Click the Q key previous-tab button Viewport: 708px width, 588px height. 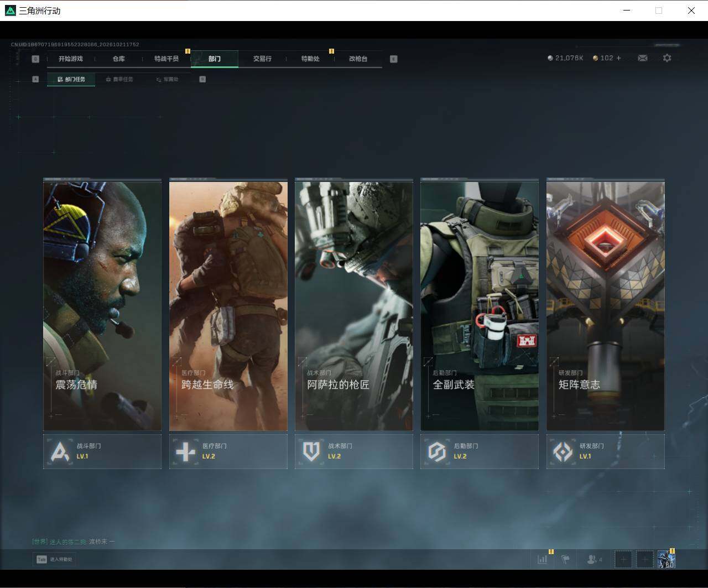35,59
